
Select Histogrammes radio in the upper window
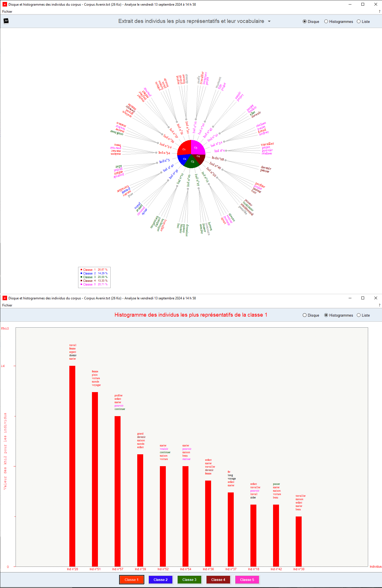[x=326, y=21]
